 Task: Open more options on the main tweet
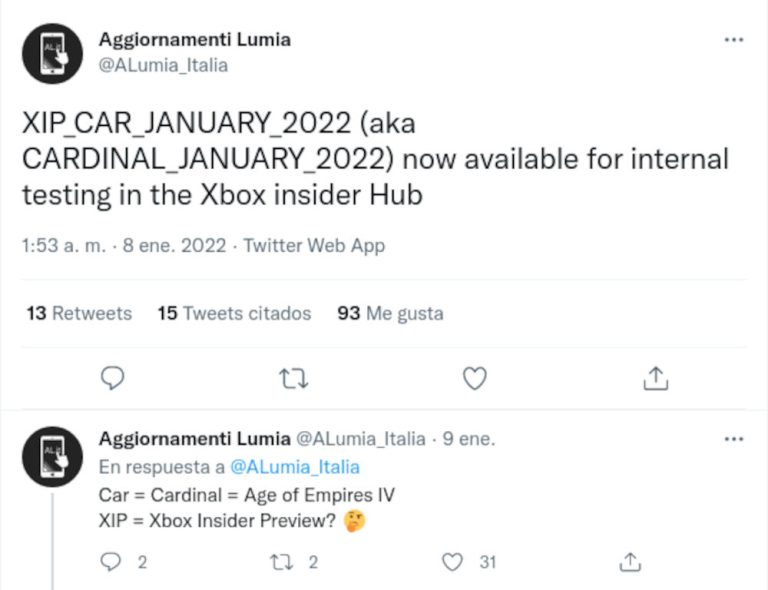click(733, 40)
